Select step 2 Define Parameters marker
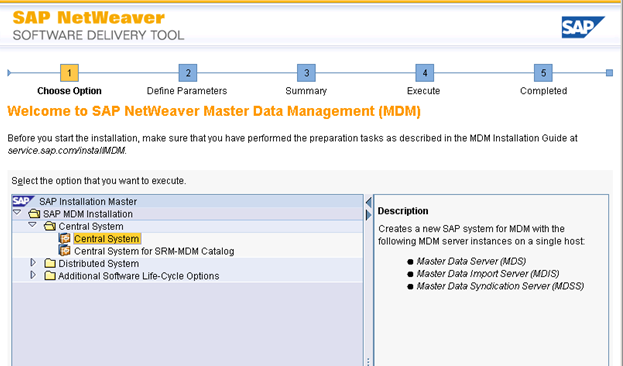This screenshot has width=623, height=366. click(188, 73)
